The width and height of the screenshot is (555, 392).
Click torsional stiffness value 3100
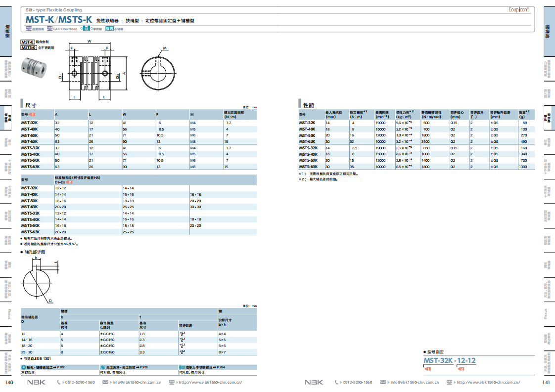[425, 141]
